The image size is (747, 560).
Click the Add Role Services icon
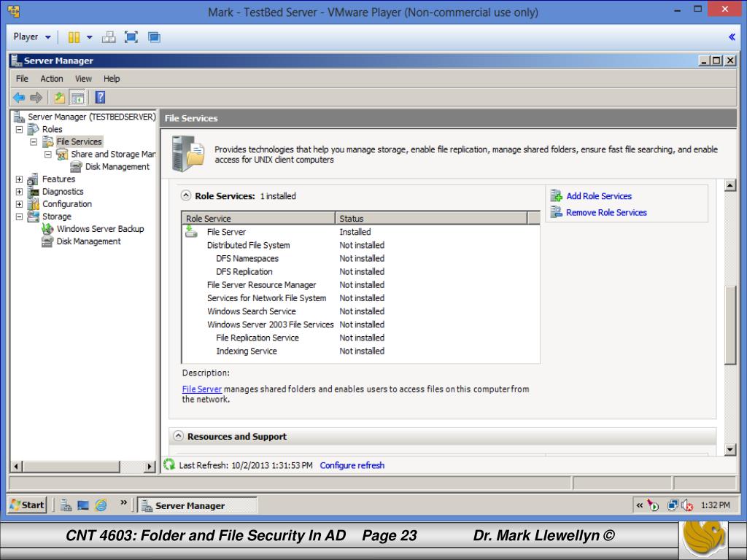tap(557, 195)
